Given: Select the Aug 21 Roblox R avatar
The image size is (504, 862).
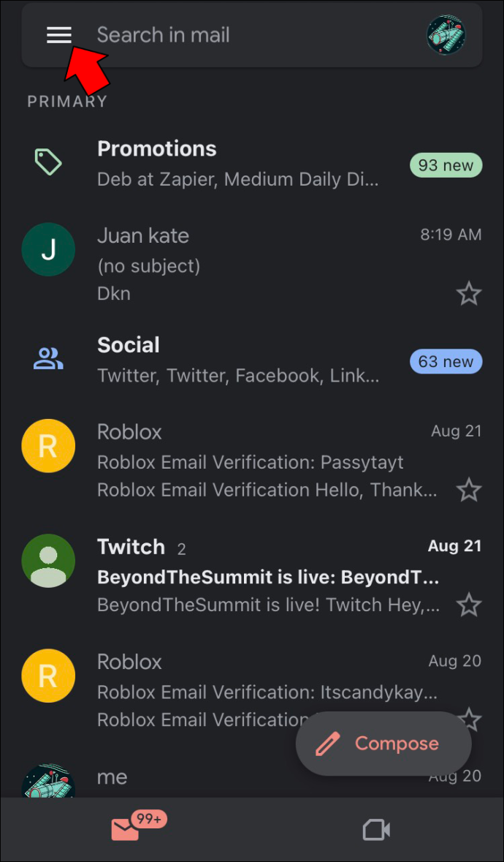Looking at the screenshot, I should 48,446.
